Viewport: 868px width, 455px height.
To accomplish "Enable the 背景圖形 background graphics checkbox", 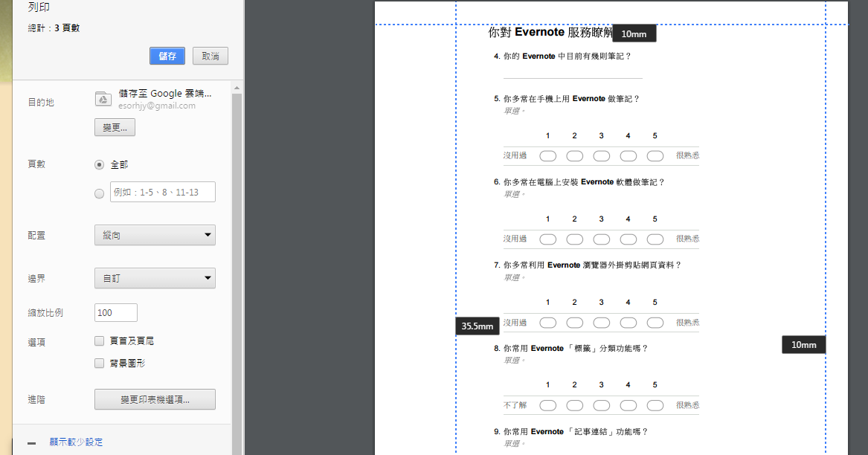I will 99,363.
